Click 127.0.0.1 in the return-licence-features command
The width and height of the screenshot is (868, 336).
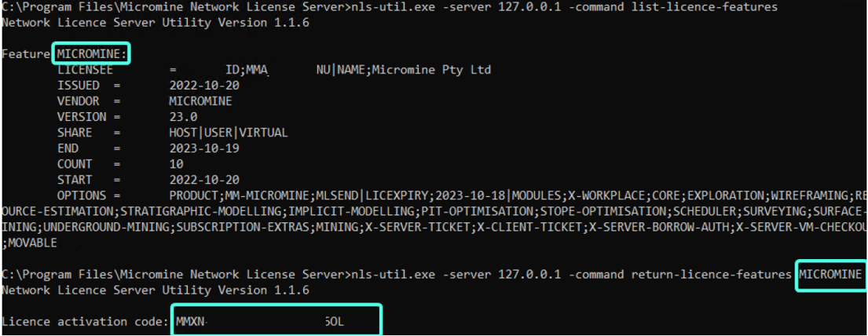point(530,275)
